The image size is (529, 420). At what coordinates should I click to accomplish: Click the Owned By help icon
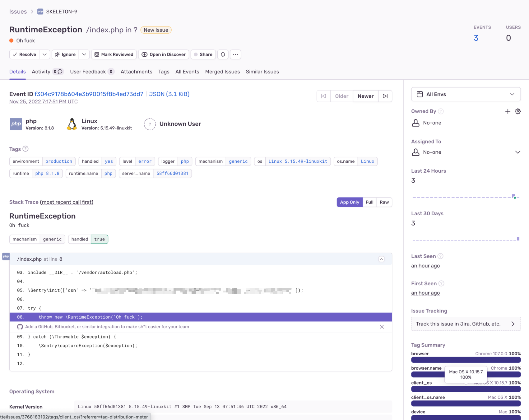click(441, 111)
